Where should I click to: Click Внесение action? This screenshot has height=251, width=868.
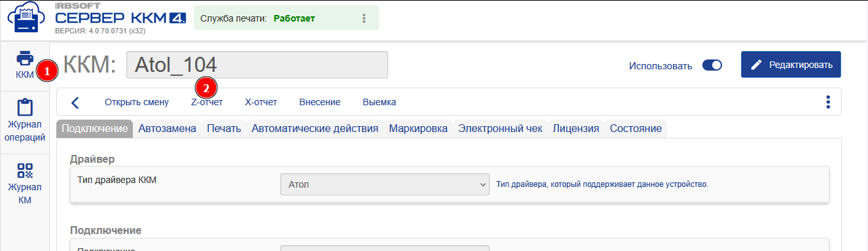click(x=319, y=102)
